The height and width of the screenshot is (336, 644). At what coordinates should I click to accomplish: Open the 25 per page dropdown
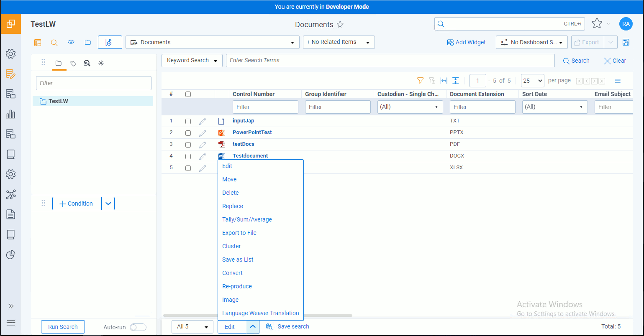(x=532, y=81)
